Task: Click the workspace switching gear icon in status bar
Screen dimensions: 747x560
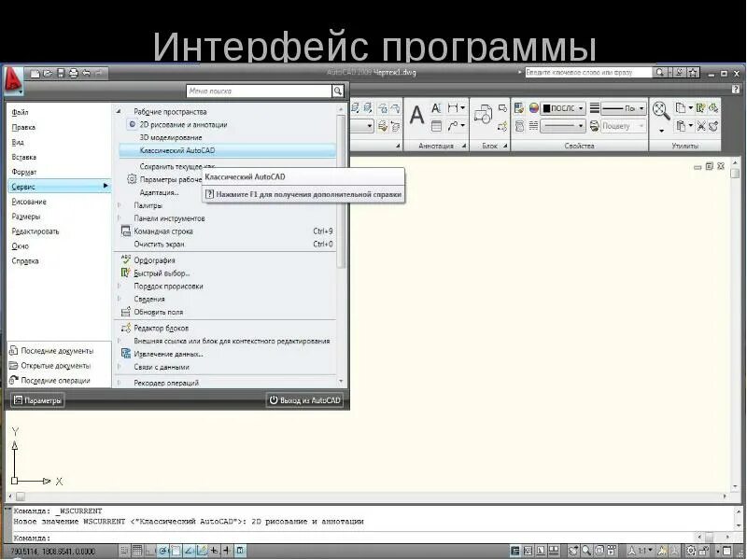Action: (691, 551)
